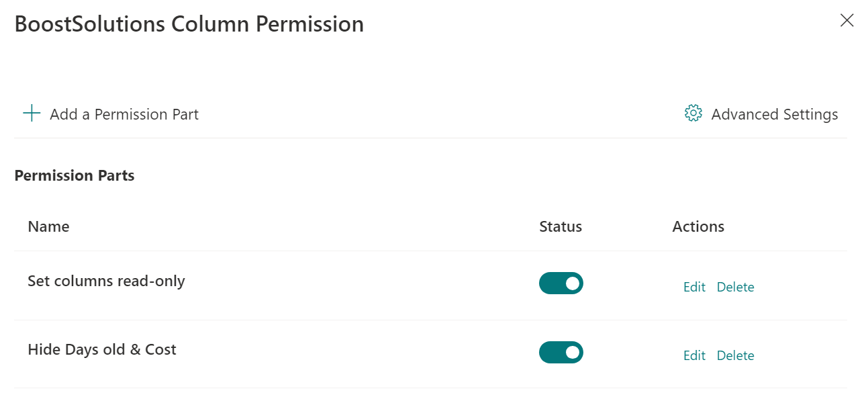
Task: Click the Permission Parts section heading
Action: (75, 175)
